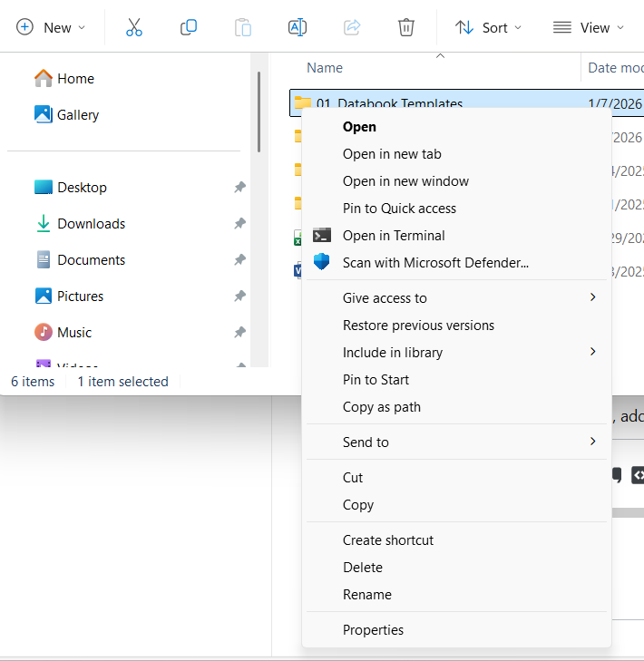Click the Downloads arrow icon

click(44, 223)
